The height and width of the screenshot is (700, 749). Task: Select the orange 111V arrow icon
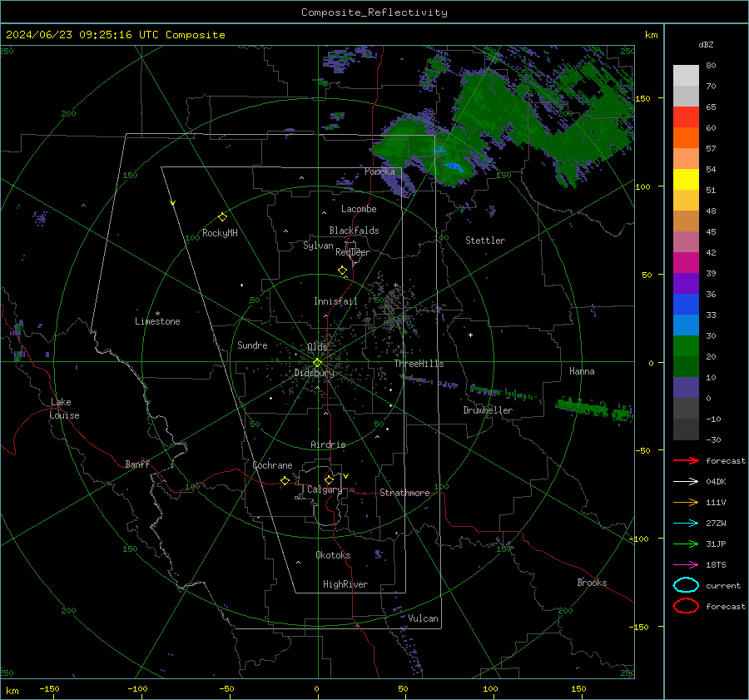(x=686, y=502)
